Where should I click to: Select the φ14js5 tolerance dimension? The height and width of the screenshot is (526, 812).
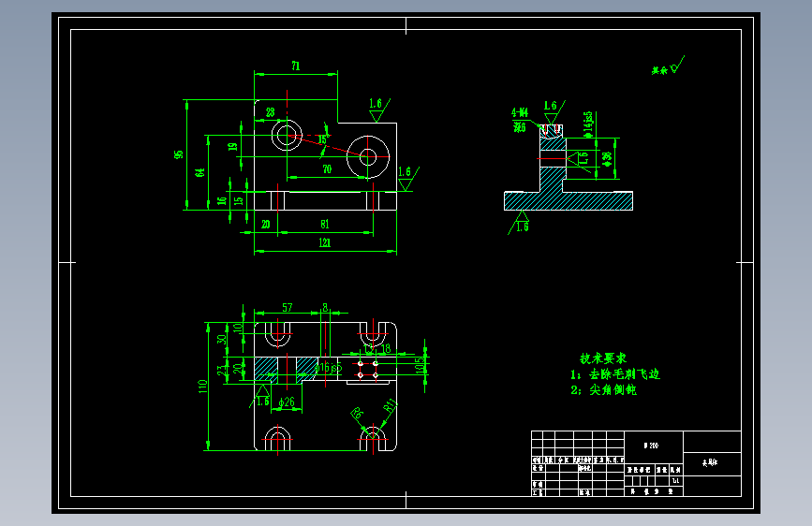tap(588, 124)
